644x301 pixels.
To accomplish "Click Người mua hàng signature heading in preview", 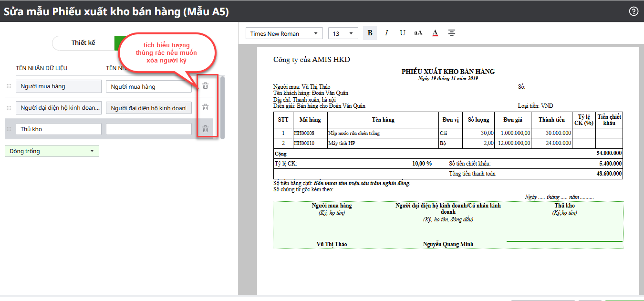I will point(332,206).
